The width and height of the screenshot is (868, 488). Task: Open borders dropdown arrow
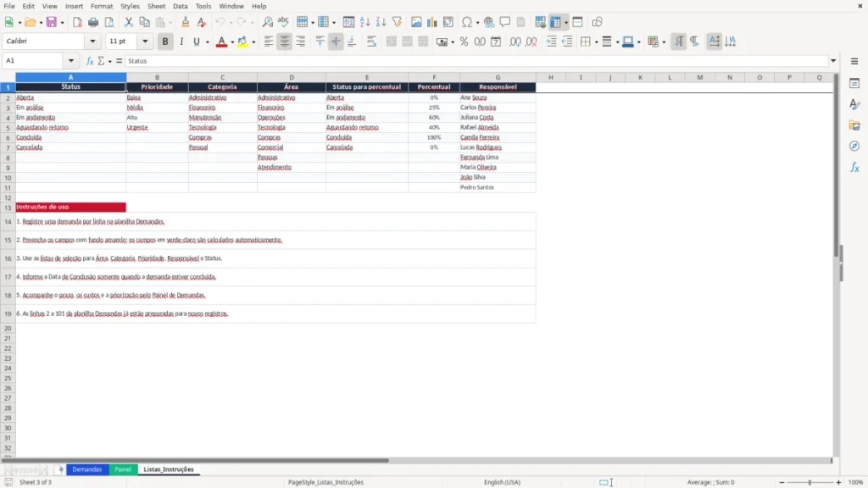pos(596,42)
